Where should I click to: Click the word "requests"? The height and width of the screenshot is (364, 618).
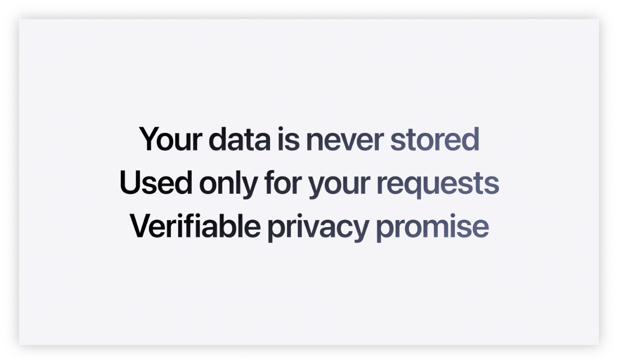point(437,184)
